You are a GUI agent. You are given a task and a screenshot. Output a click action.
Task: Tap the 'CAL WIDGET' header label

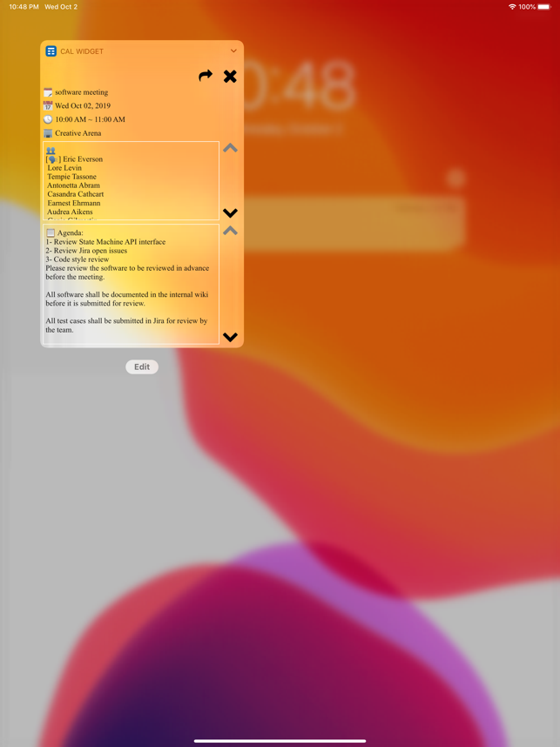[82, 51]
